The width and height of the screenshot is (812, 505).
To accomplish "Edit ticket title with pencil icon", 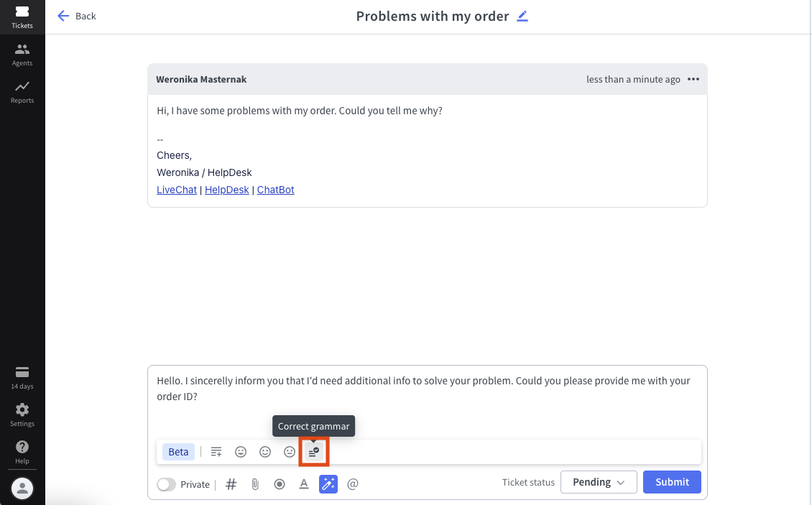I will [x=522, y=16].
